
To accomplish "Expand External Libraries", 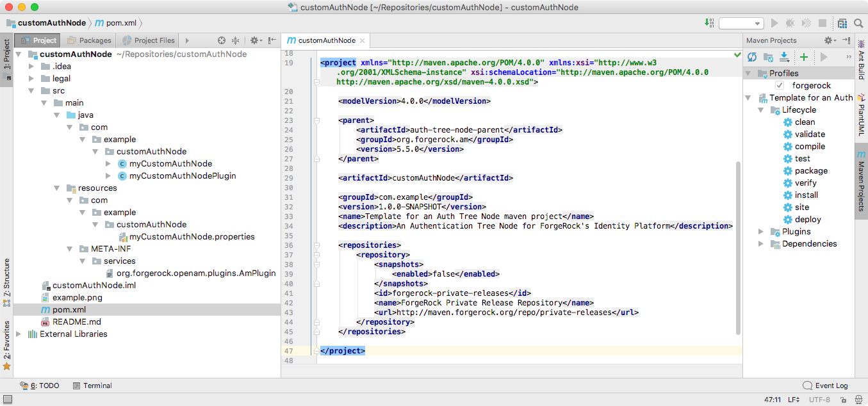I will pos(19,334).
